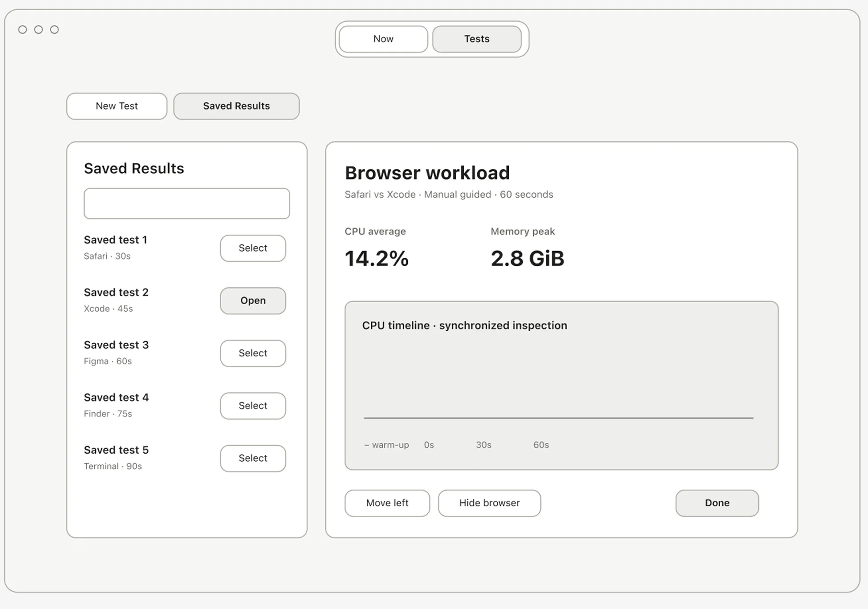Click the Xcode · 45s subtitle
868x609 pixels.
click(x=108, y=309)
